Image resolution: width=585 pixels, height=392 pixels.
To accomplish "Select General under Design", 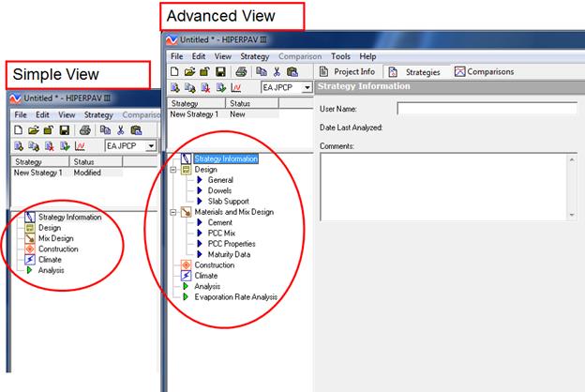I will tap(220, 180).
